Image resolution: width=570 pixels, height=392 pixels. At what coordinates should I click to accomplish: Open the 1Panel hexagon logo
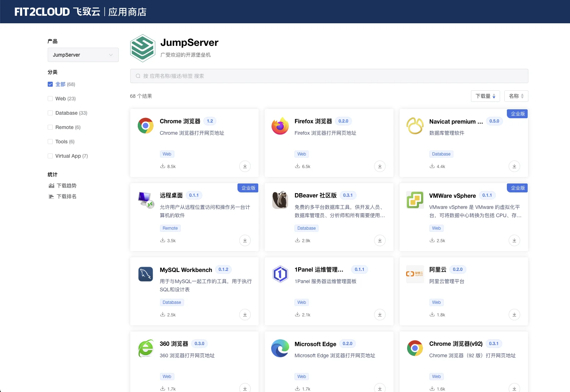(x=280, y=274)
